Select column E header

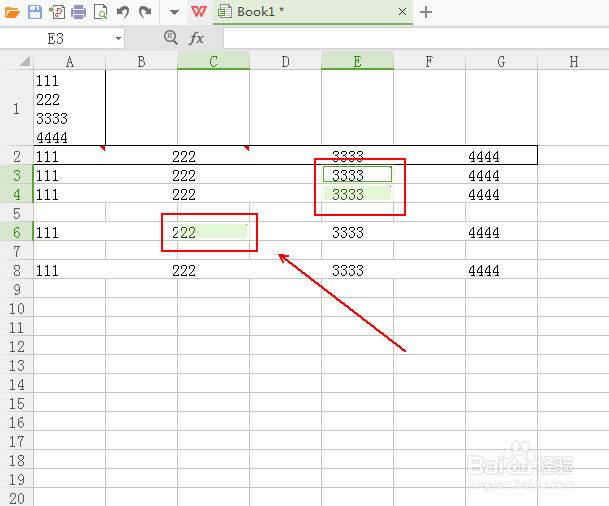357,61
